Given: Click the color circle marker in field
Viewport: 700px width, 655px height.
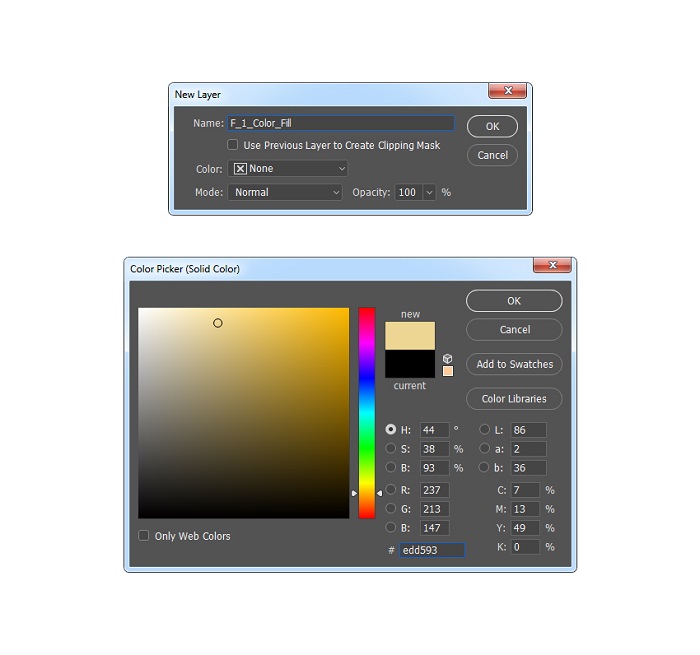Looking at the screenshot, I should click(x=217, y=323).
